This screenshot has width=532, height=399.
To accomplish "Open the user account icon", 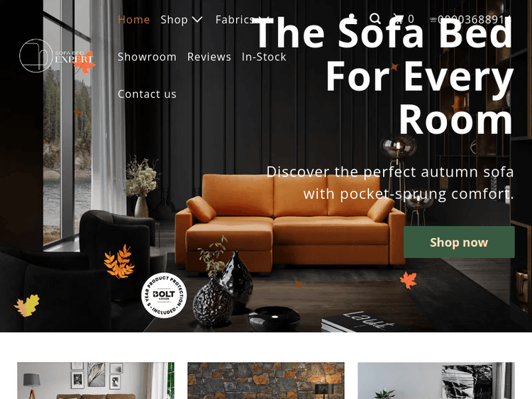I will (352, 18).
